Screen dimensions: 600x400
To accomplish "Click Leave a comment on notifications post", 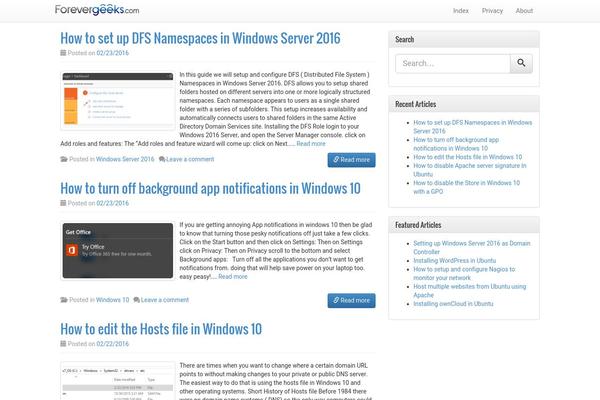I will 165,300.
